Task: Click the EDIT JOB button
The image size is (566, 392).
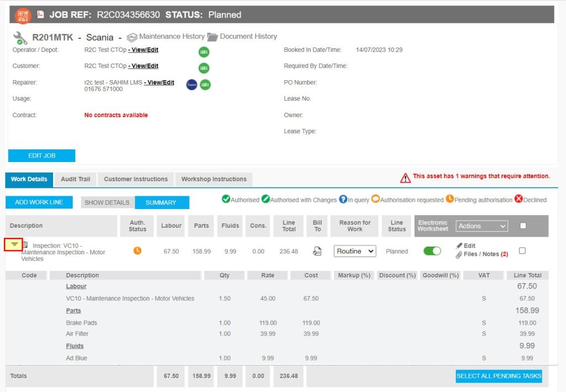Action: 42,155
